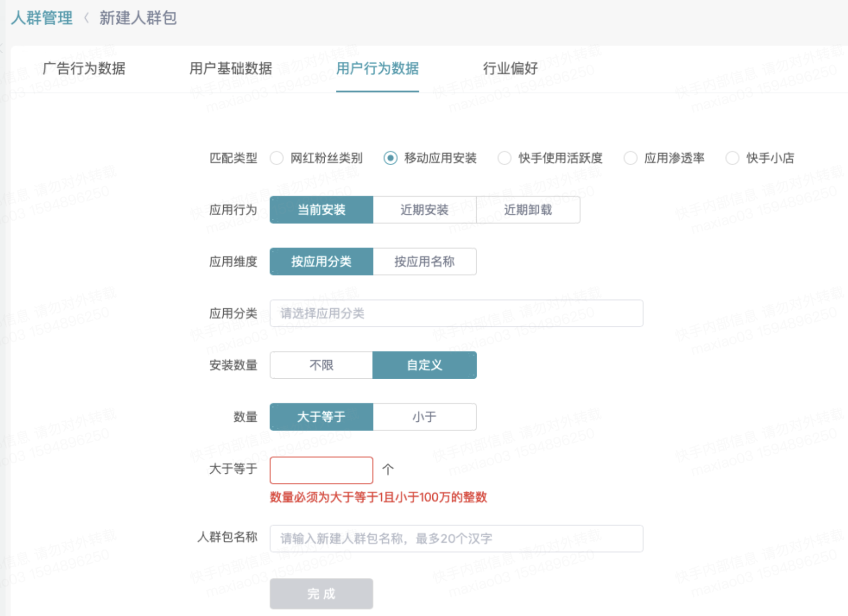Click the 人群包名称 field label
Image resolution: width=848 pixels, height=616 pixels.
point(227,537)
